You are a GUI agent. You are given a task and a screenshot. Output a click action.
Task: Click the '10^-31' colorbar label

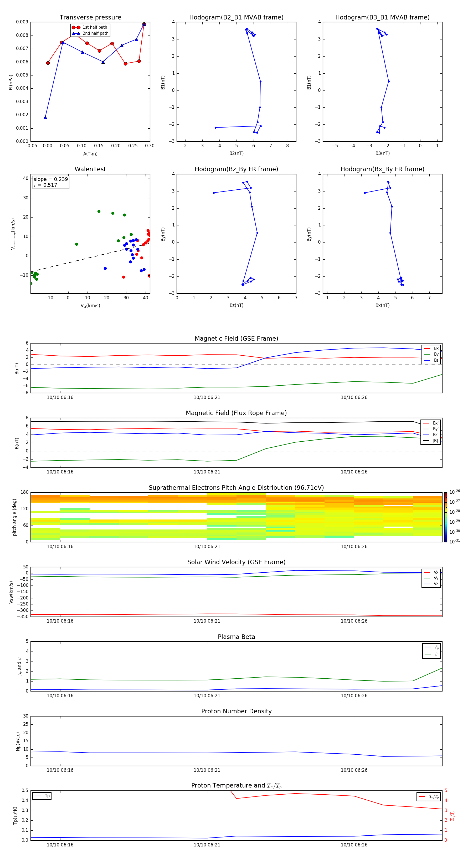[455, 542]
